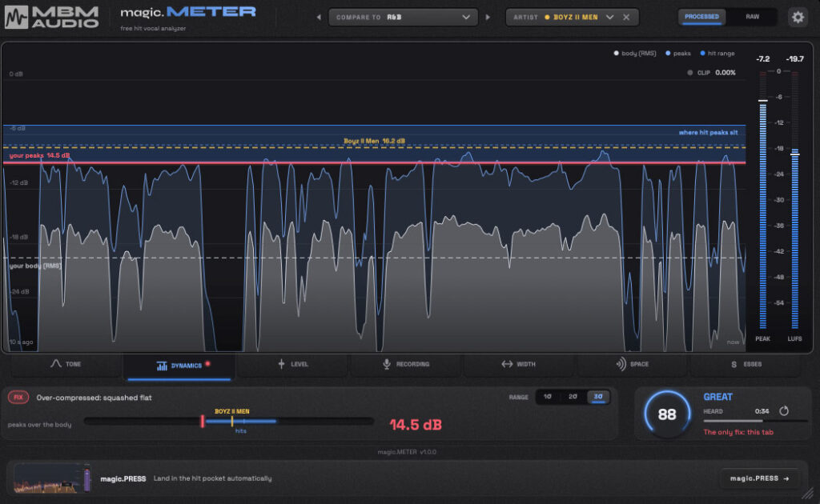Click the yellow Boyz II Men slider marker
Viewport: 820px width, 504px height.
pos(231,421)
